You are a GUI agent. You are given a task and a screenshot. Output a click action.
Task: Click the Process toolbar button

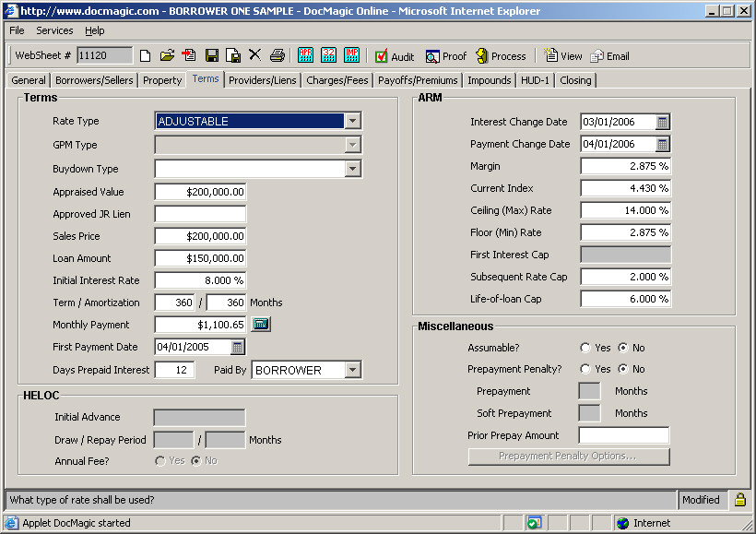coord(501,56)
